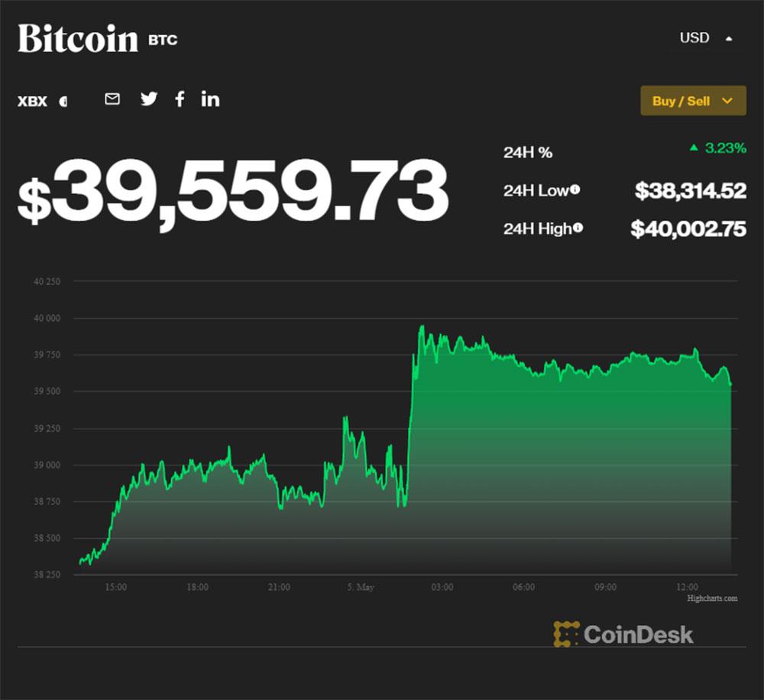Screen dimensions: 764x700
Task: Click the $38,314.52 low value
Action: pos(690,190)
